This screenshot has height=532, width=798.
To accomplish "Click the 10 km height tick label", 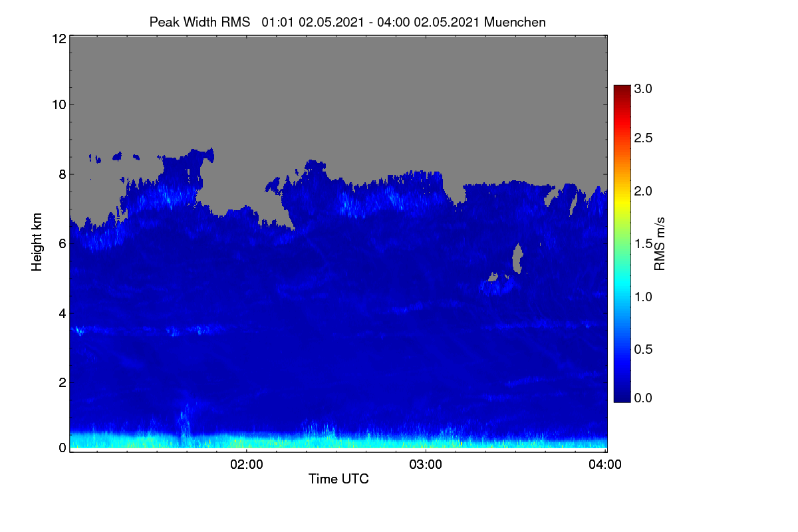I will pyautogui.click(x=58, y=104).
